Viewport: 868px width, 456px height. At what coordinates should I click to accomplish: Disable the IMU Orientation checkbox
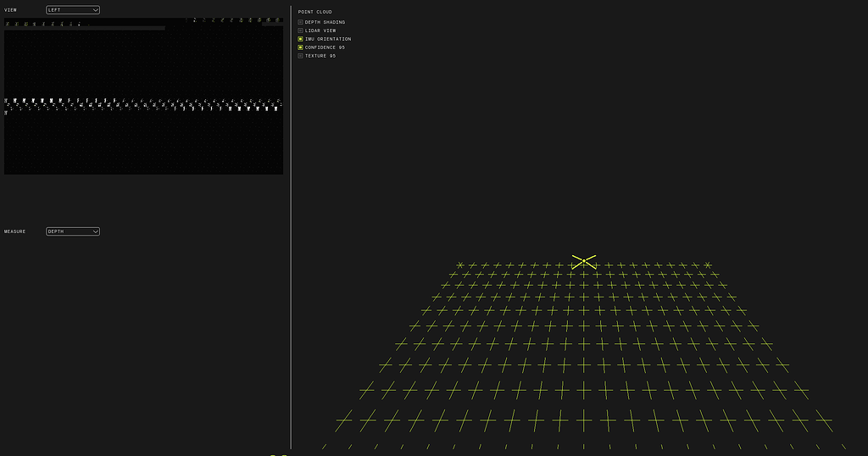click(x=300, y=39)
